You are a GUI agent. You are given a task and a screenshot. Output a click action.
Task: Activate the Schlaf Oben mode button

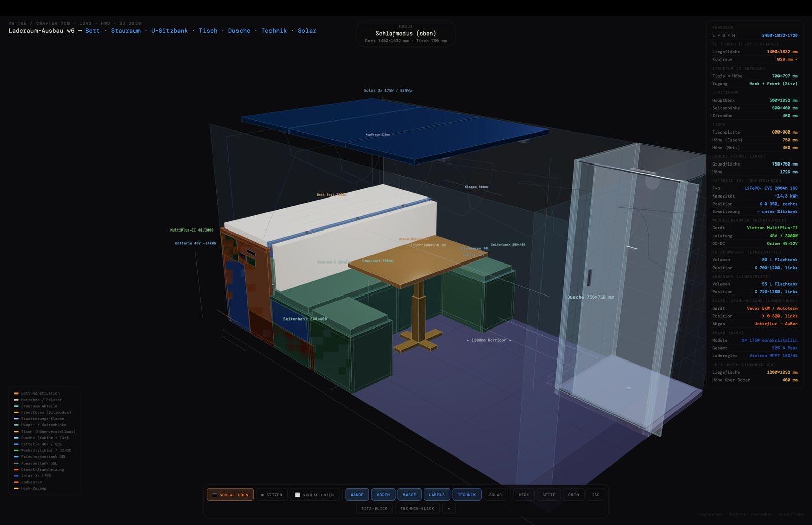tap(230, 495)
